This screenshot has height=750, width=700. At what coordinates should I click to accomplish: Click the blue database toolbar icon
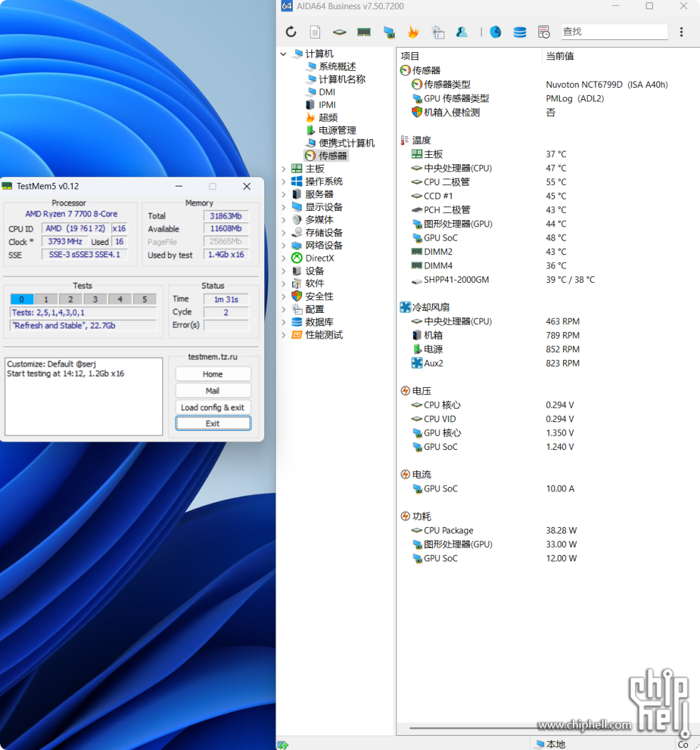(x=519, y=32)
